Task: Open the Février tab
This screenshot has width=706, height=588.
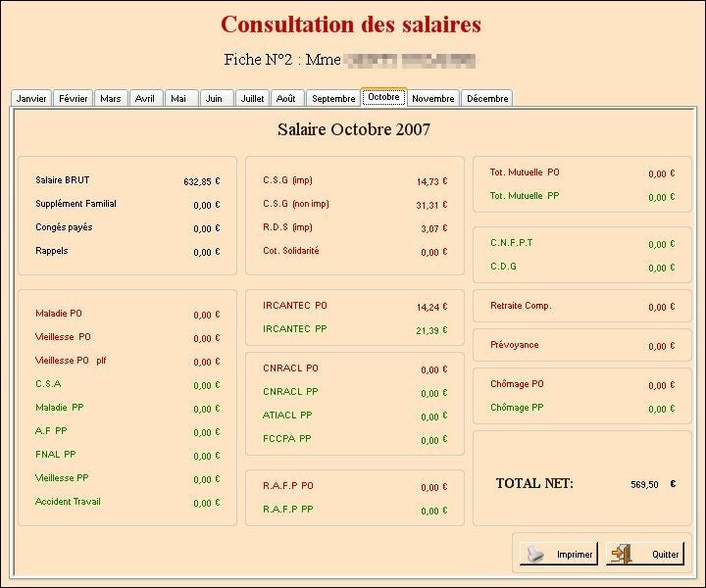Action: pos(74,99)
